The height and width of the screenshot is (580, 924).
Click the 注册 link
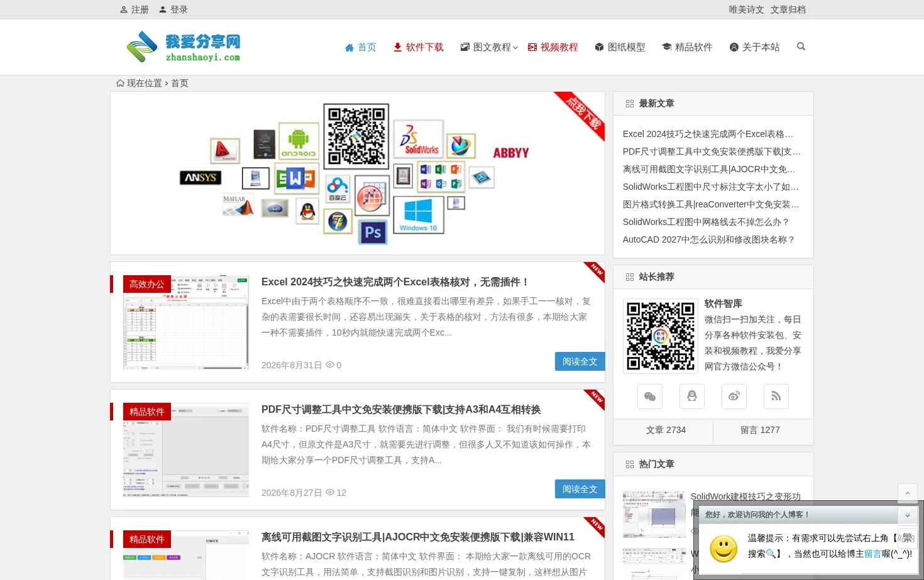[x=140, y=9]
